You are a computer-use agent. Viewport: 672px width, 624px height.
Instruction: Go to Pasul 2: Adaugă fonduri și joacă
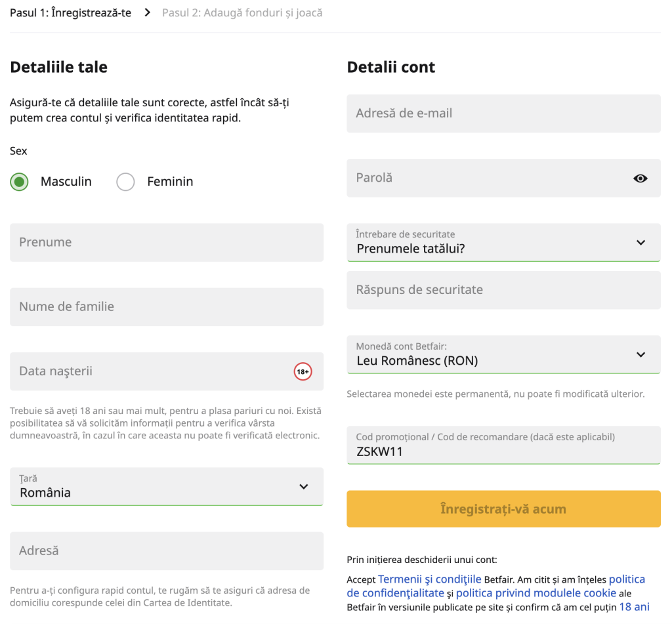(242, 13)
